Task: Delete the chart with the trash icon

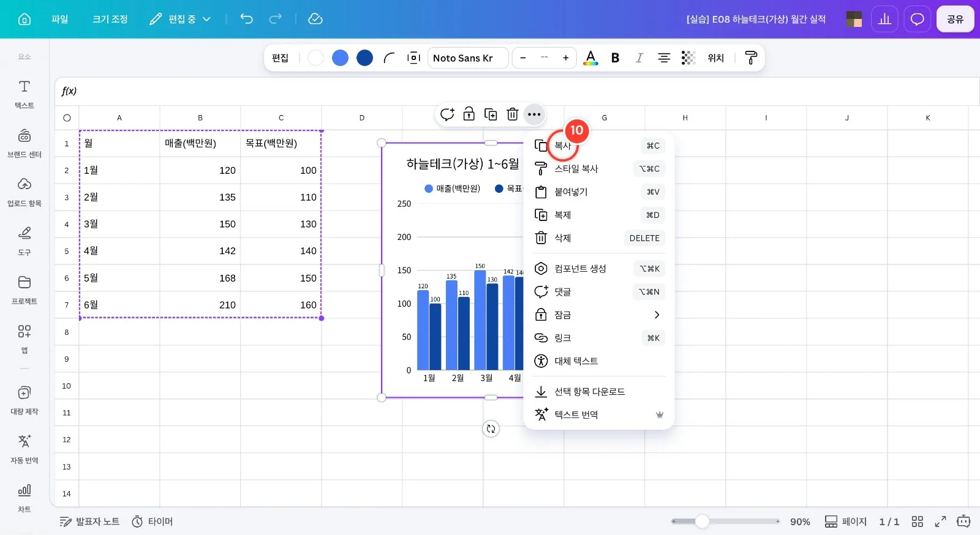Action: pos(513,114)
